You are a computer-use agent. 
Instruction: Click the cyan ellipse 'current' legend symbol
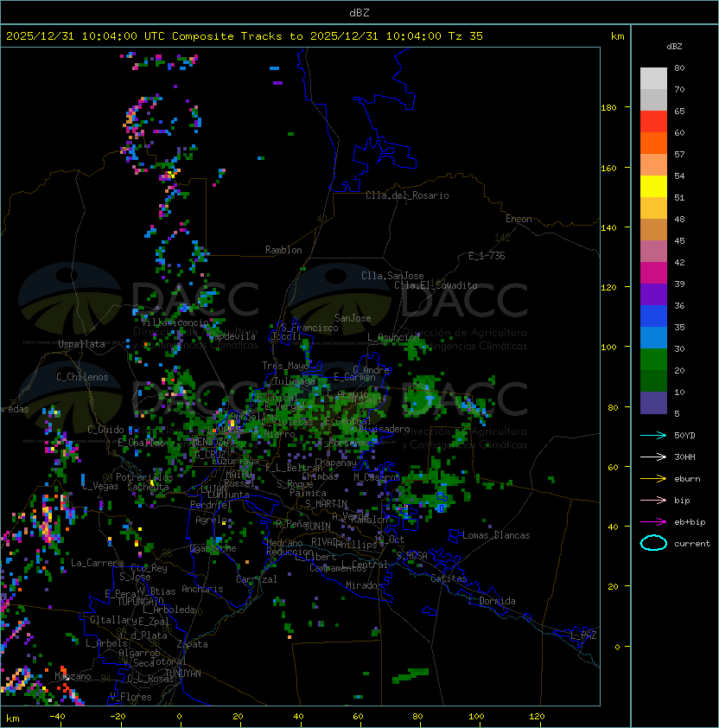(653, 543)
